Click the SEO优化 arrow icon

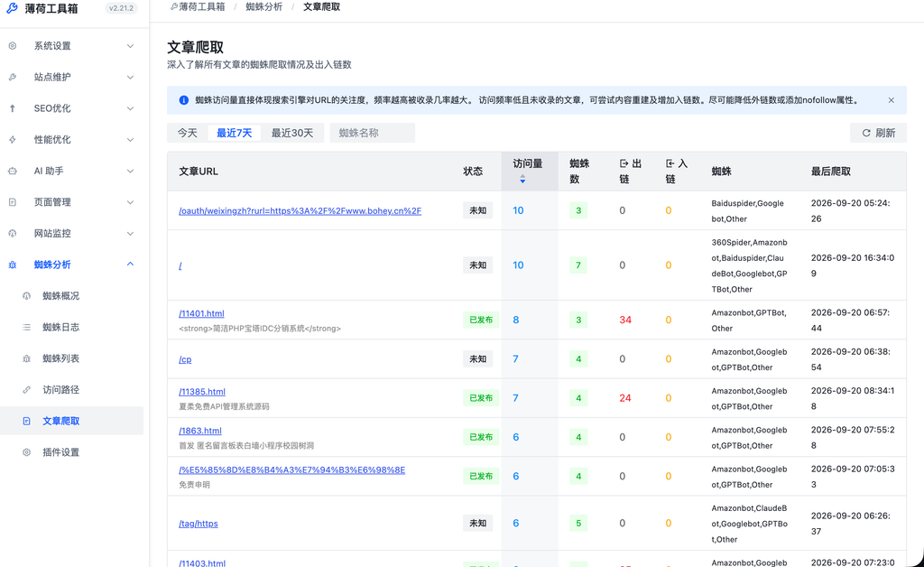[x=13, y=108]
